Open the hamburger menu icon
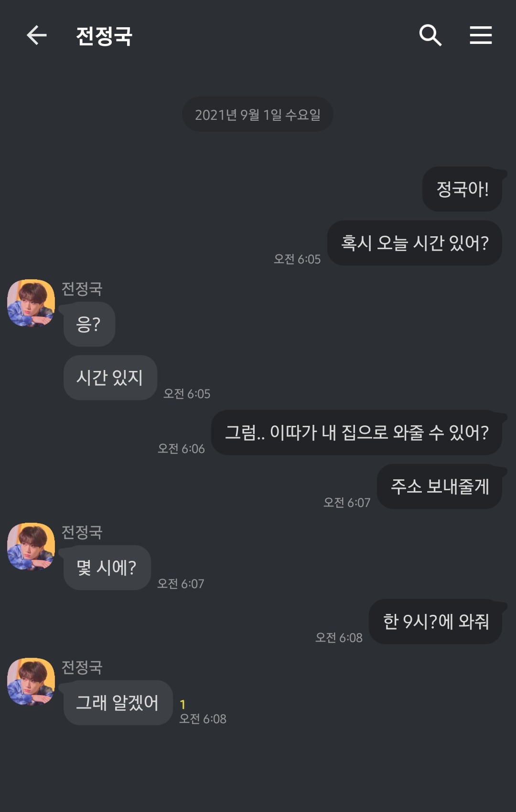The width and height of the screenshot is (516, 812). pos(481,35)
